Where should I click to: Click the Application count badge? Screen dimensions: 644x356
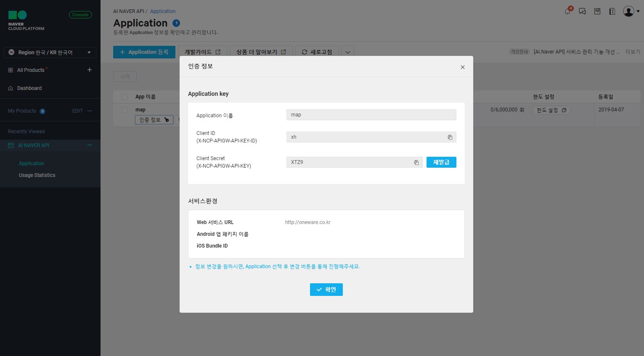176,23
